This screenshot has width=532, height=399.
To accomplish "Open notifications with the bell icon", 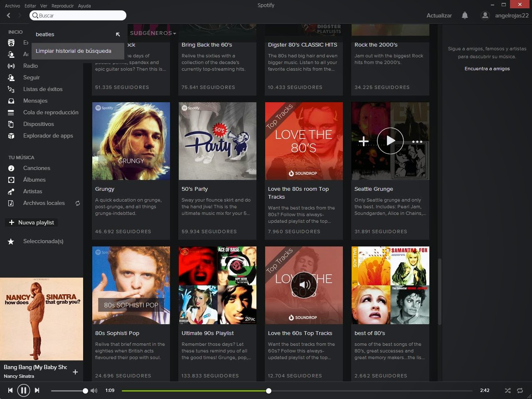I will tap(465, 15).
